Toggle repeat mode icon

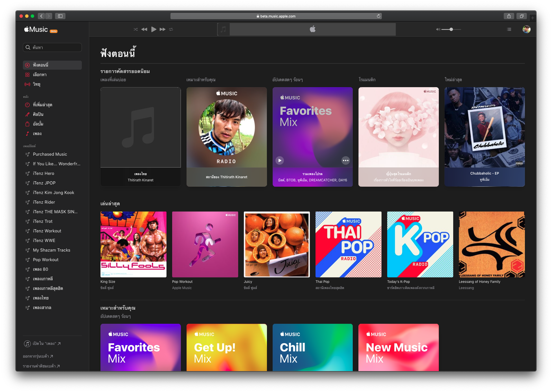click(x=171, y=29)
